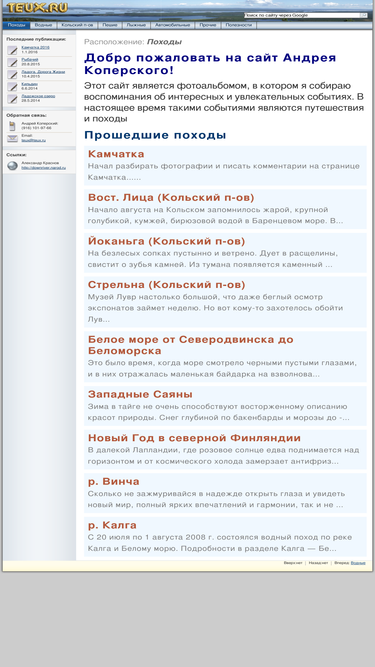Image resolution: width=375 pixels, height=667 pixels.
Task: Click the pencil icon beside Камчатка 2016
Action: (x=12, y=50)
